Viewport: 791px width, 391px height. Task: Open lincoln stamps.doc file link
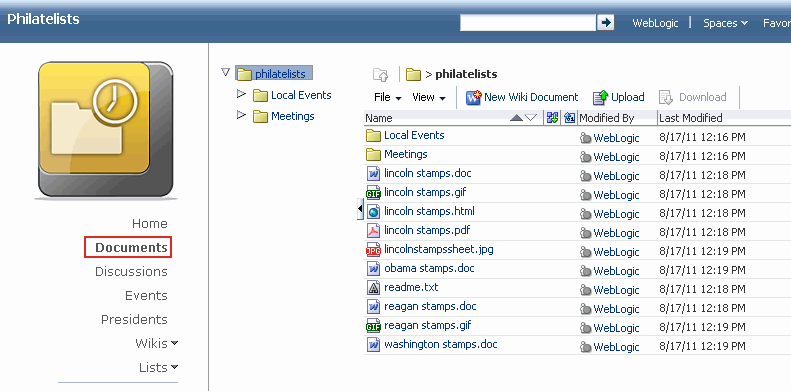(428, 174)
